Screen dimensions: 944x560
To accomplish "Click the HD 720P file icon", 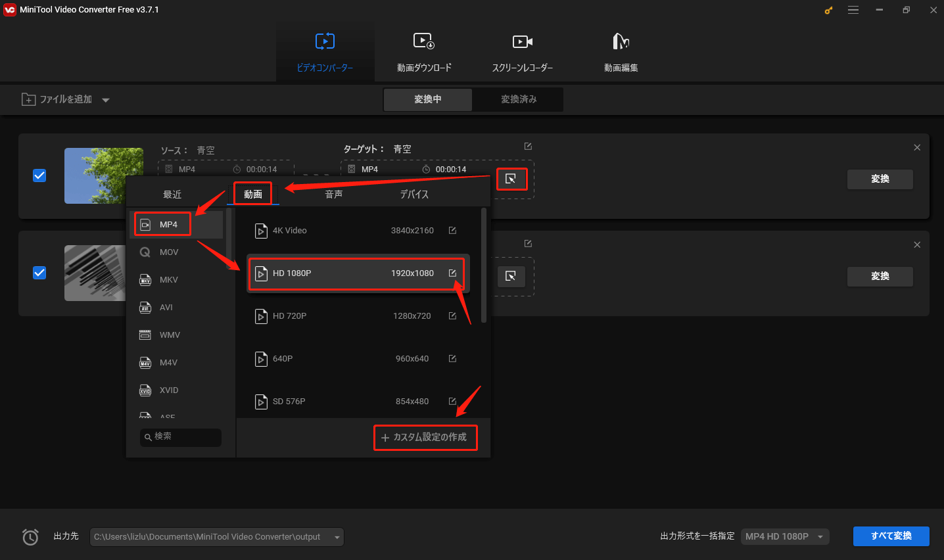I will 261,316.
